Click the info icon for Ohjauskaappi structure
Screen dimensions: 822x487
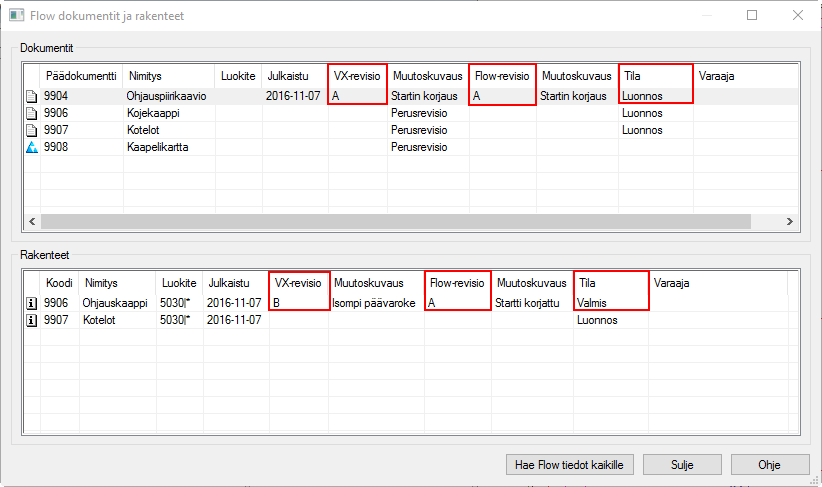(31, 303)
